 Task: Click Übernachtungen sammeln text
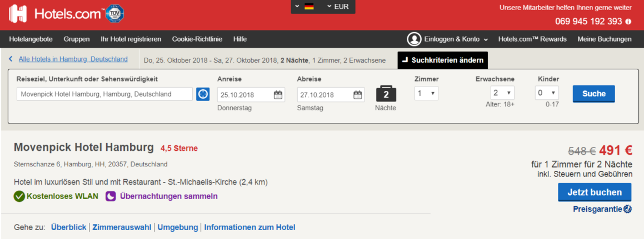coord(169,196)
